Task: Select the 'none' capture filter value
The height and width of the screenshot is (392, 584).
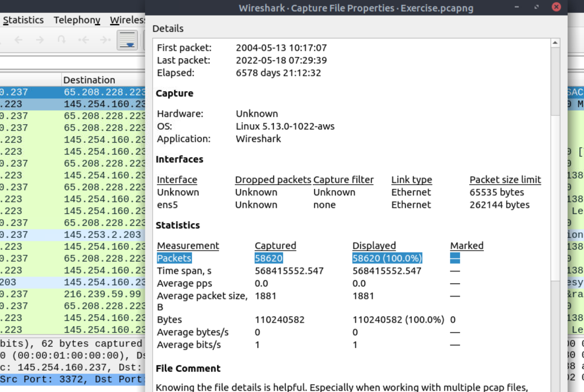Action: (324, 205)
